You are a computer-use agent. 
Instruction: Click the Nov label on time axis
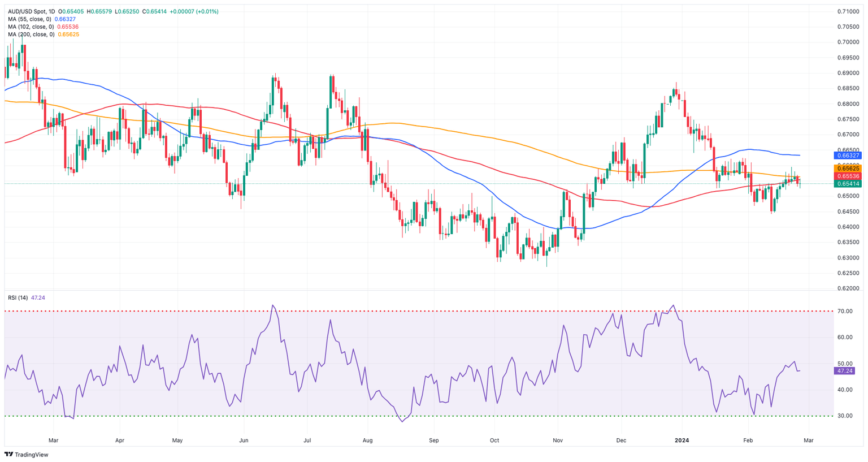(558, 440)
